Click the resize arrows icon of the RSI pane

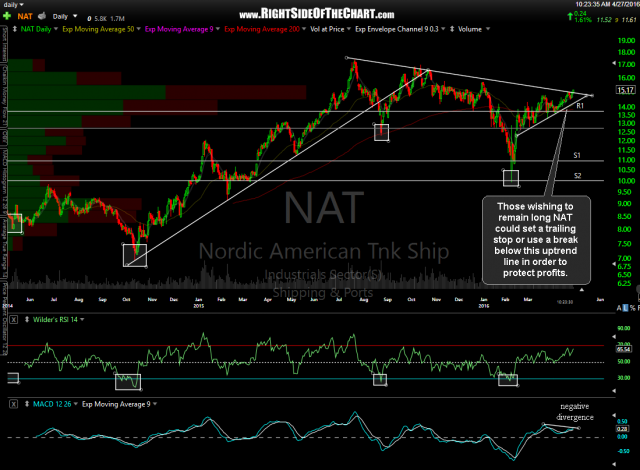point(27,319)
